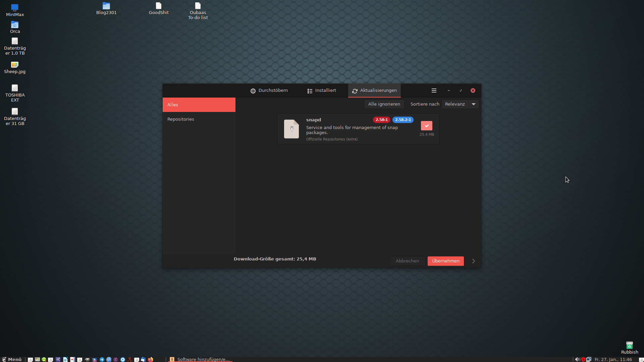Screen dimensions: 644x362
Task: Launch Telegram from the taskbar
Action: pyautogui.click(x=102, y=359)
